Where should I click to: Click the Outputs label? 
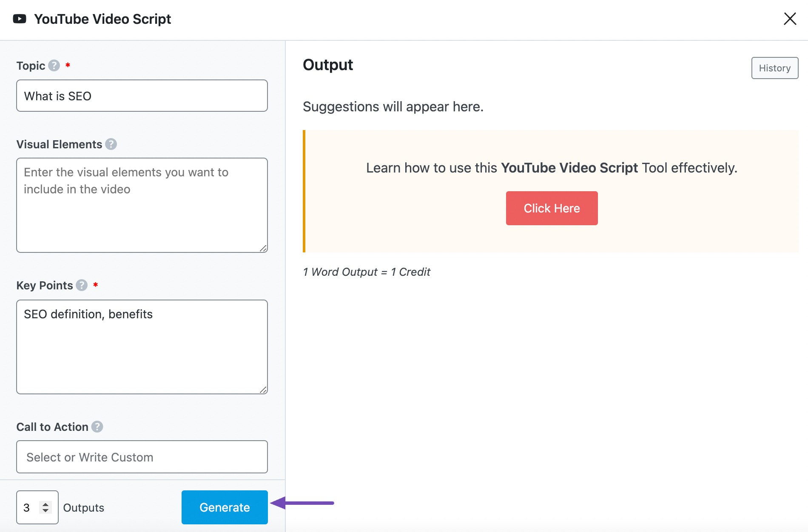click(84, 508)
